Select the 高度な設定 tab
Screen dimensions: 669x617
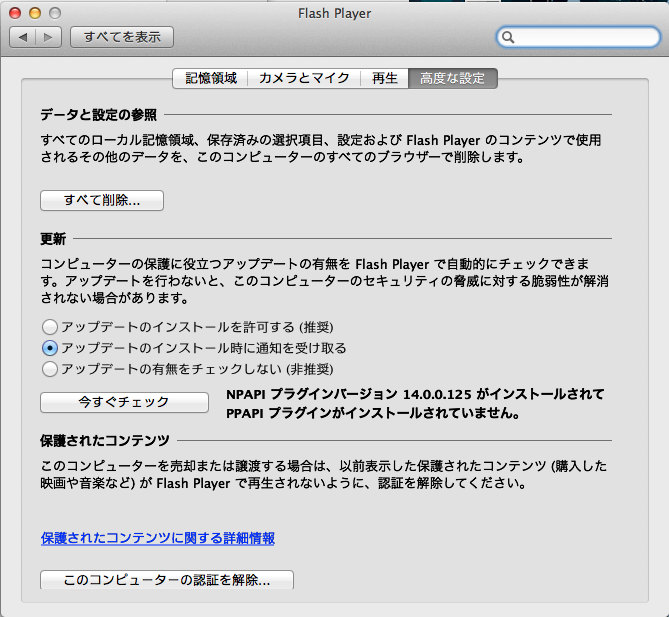[x=453, y=79]
